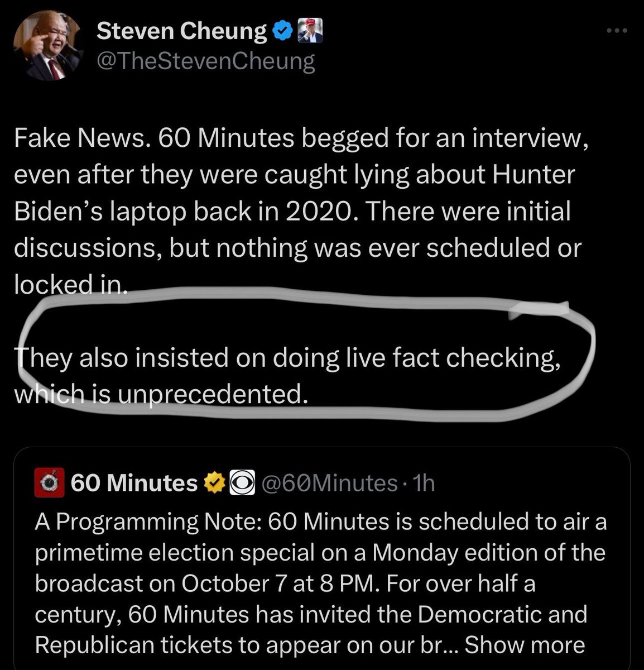Open the 60 Minutes account name in quote
This screenshot has width=644, height=670.
(x=134, y=483)
